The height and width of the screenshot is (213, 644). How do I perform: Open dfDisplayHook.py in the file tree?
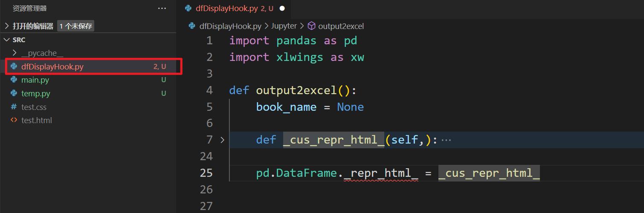pos(52,66)
